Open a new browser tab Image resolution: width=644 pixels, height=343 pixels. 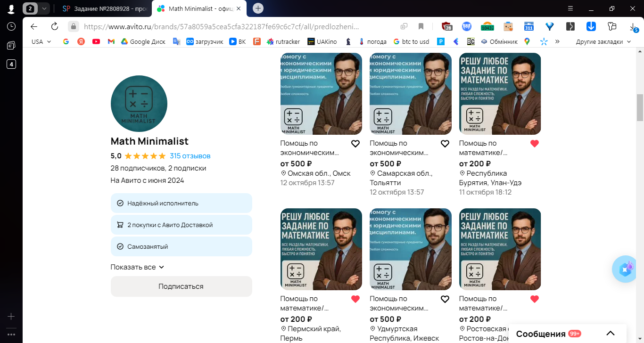[x=258, y=8]
